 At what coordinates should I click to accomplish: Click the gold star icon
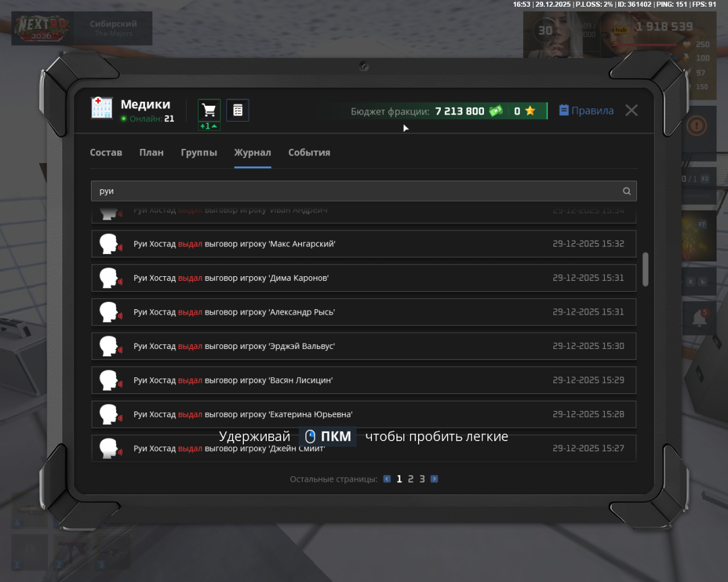click(530, 111)
